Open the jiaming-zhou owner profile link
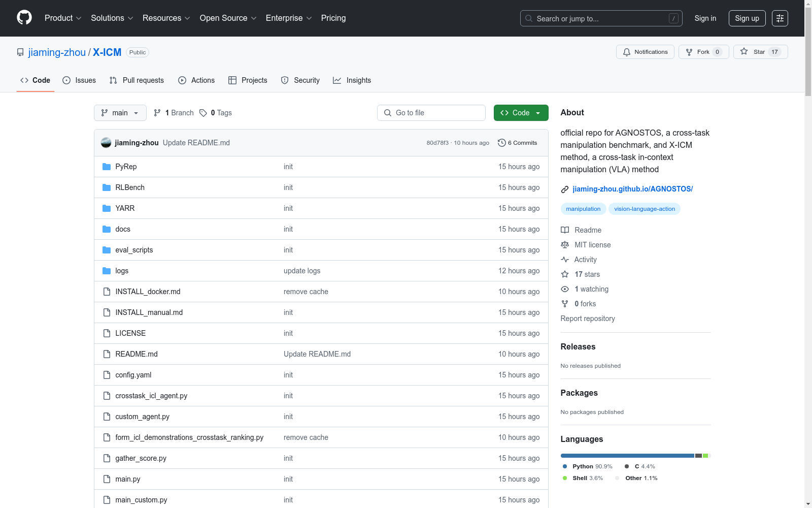Viewport: 812px width, 508px height. (57, 52)
